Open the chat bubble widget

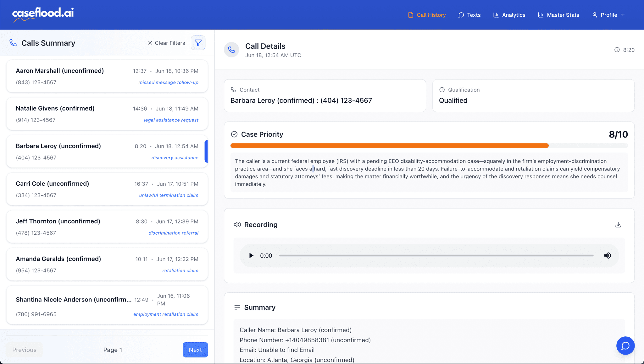click(x=625, y=345)
